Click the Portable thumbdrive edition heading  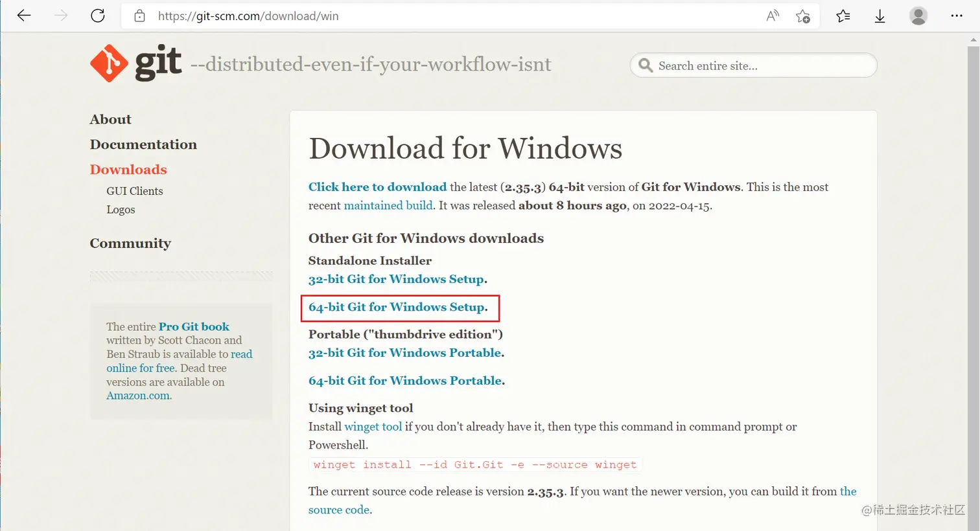pyautogui.click(x=406, y=334)
